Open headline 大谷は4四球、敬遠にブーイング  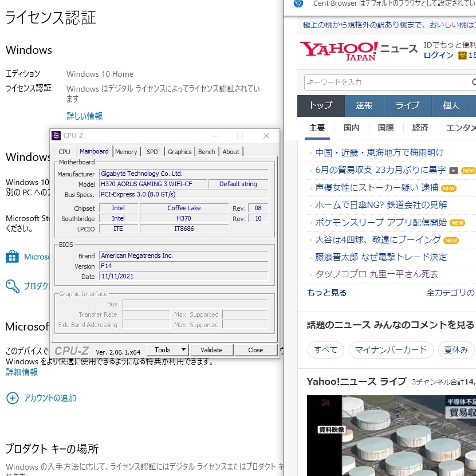[378, 240]
